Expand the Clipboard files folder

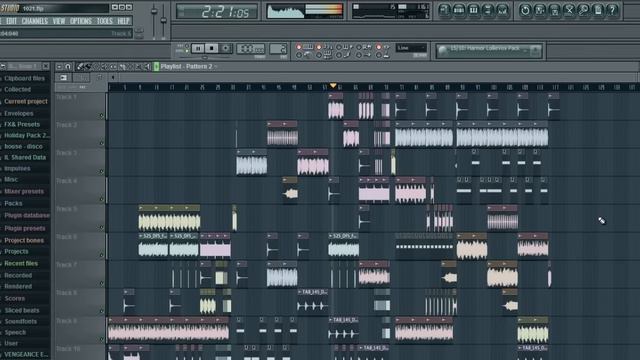pyautogui.click(x=24, y=78)
